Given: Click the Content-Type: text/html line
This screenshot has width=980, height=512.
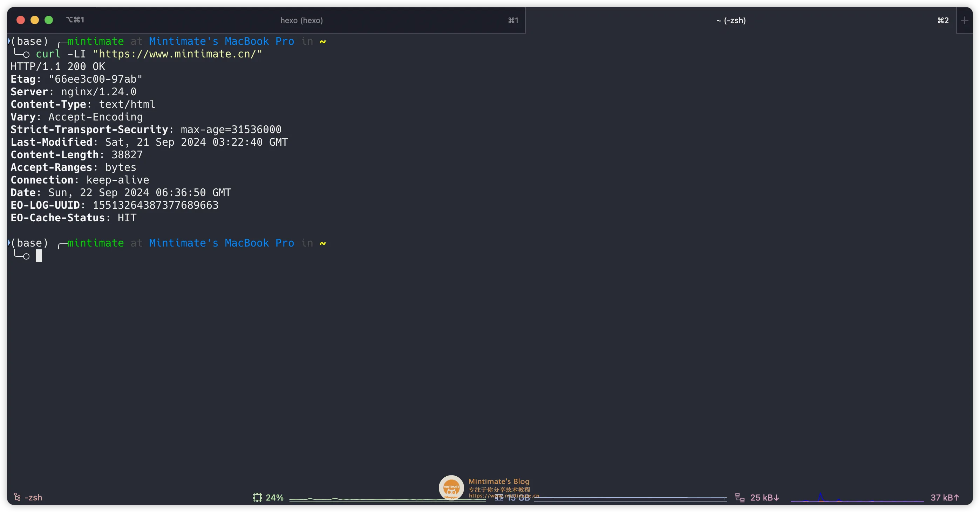Looking at the screenshot, I should (83, 104).
